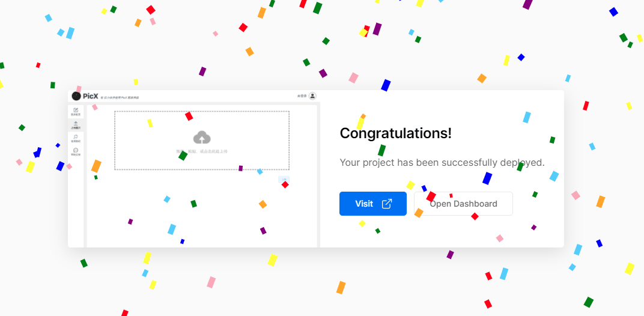
Task: Click the Congratulations! heading
Action: tap(395, 133)
